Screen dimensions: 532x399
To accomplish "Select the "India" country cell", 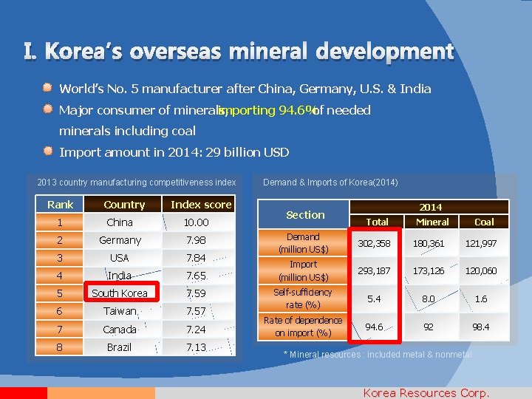I will click(x=123, y=276).
